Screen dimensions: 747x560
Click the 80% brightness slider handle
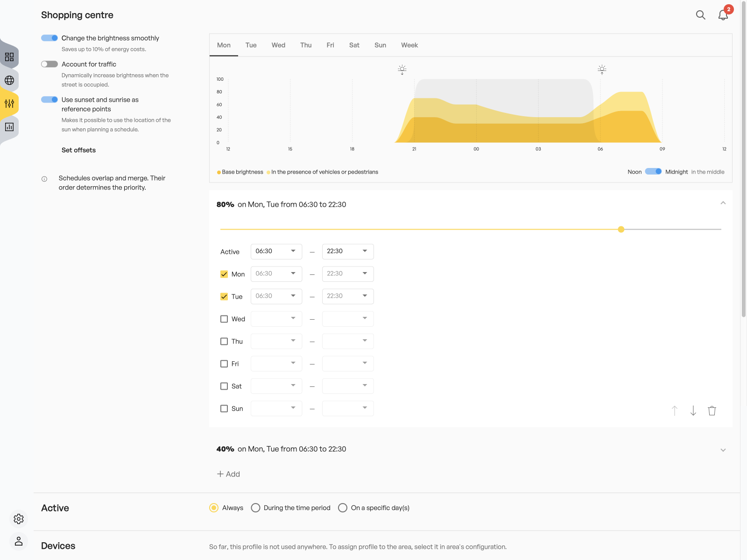[621, 229]
